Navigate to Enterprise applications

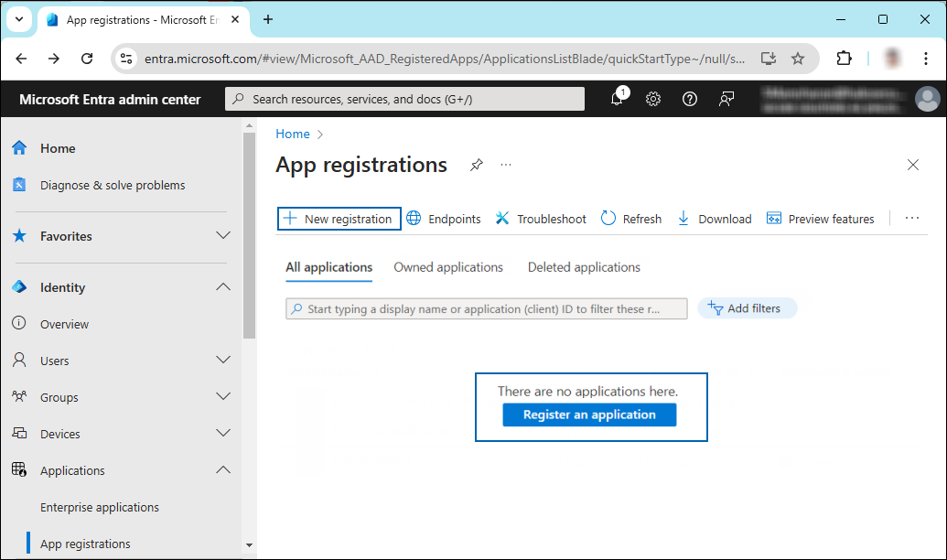(x=99, y=506)
